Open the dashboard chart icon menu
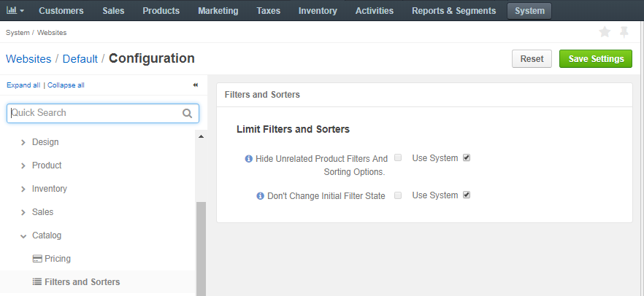Viewport: 644px width, 296px height. pyautogui.click(x=15, y=11)
